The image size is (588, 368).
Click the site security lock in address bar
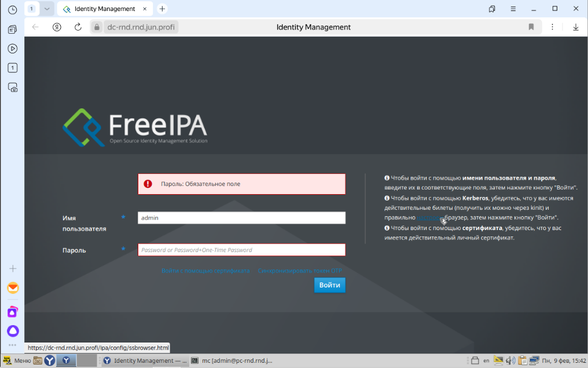click(96, 26)
